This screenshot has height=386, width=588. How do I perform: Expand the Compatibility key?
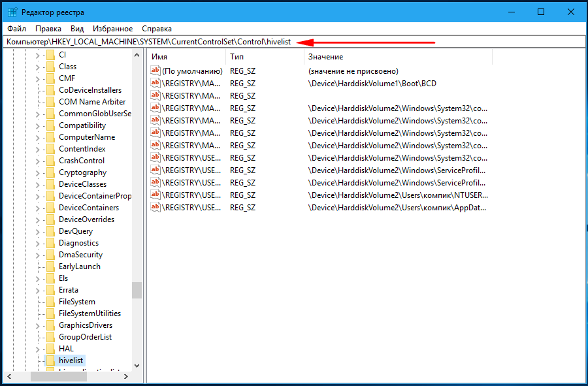pyautogui.click(x=37, y=126)
